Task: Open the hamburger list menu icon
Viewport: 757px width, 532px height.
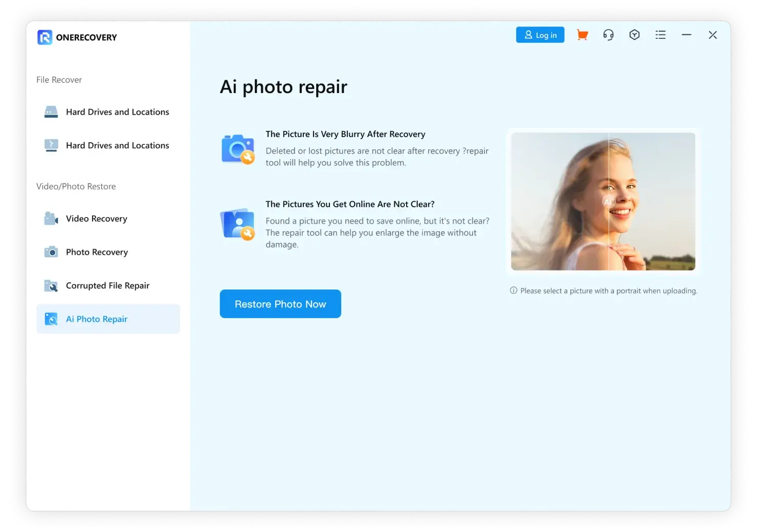Action: [x=660, y=35]
